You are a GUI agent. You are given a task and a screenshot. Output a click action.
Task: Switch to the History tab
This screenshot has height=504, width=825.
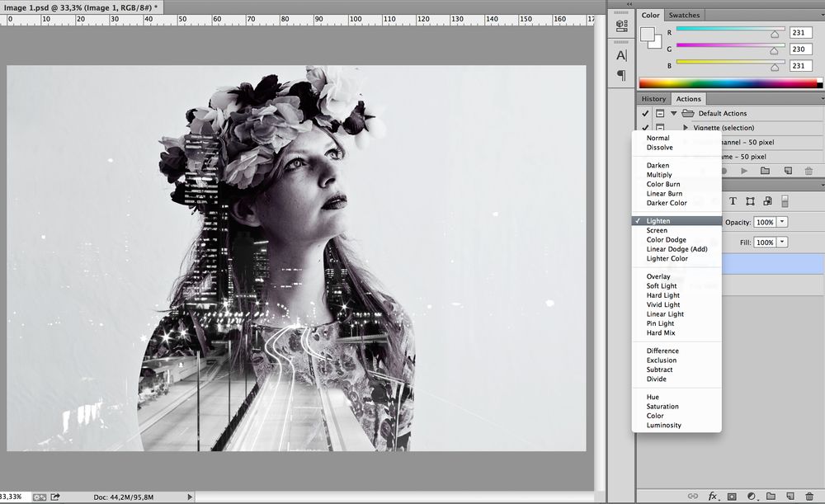tap(653, 99)
